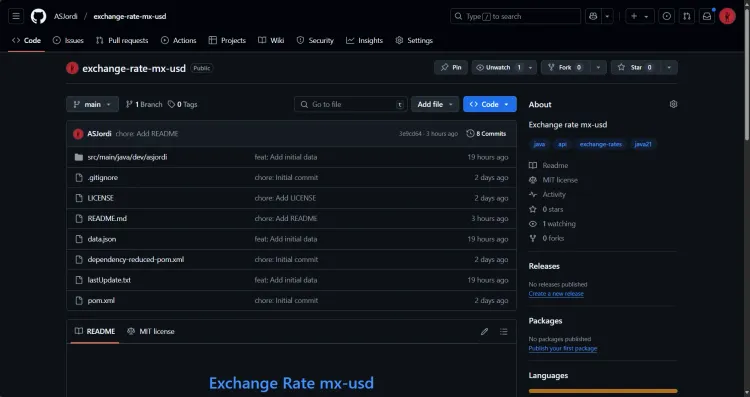Click the Go to file search box
Screen dimensions: 750x397
(x=351, y=104)
